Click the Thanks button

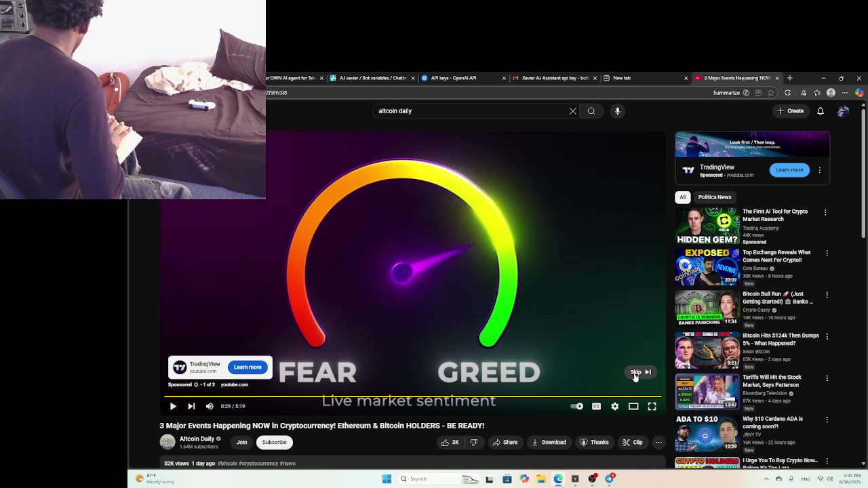595,443
